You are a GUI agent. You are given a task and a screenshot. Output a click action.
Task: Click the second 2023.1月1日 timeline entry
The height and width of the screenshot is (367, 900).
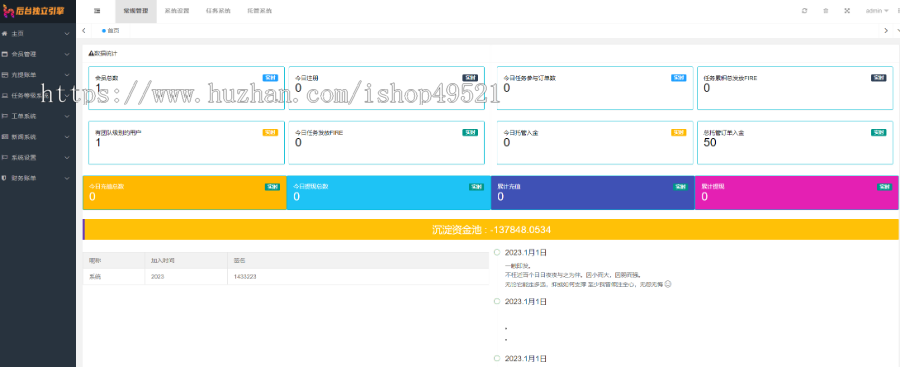526,302
